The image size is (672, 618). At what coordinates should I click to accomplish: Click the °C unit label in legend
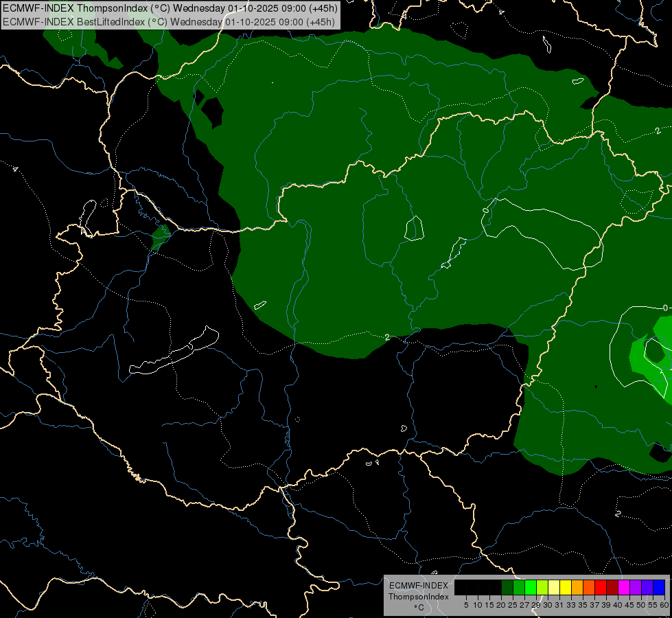pyautogui.click(x=419, y=608)
